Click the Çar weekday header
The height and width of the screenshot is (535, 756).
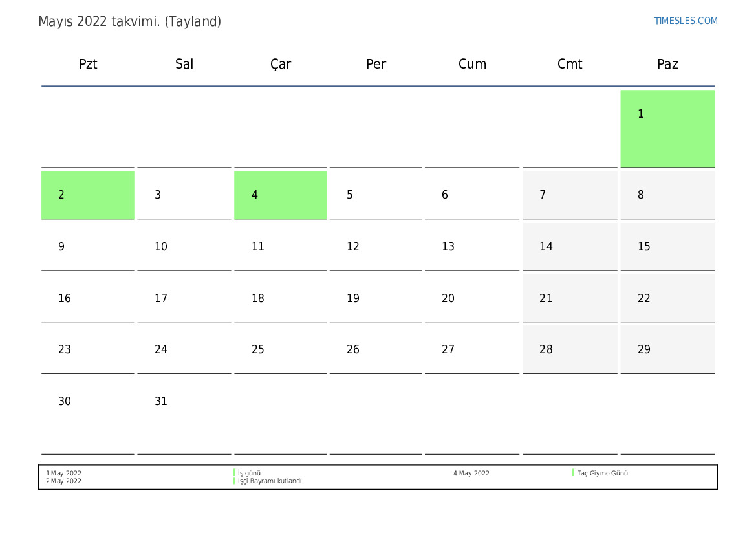click(281, 64)
